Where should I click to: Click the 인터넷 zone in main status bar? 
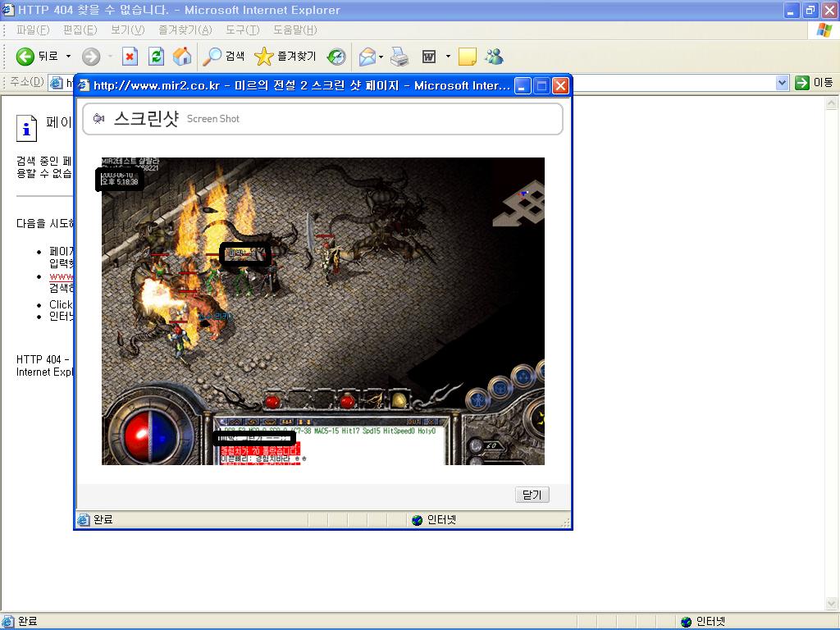703,622
